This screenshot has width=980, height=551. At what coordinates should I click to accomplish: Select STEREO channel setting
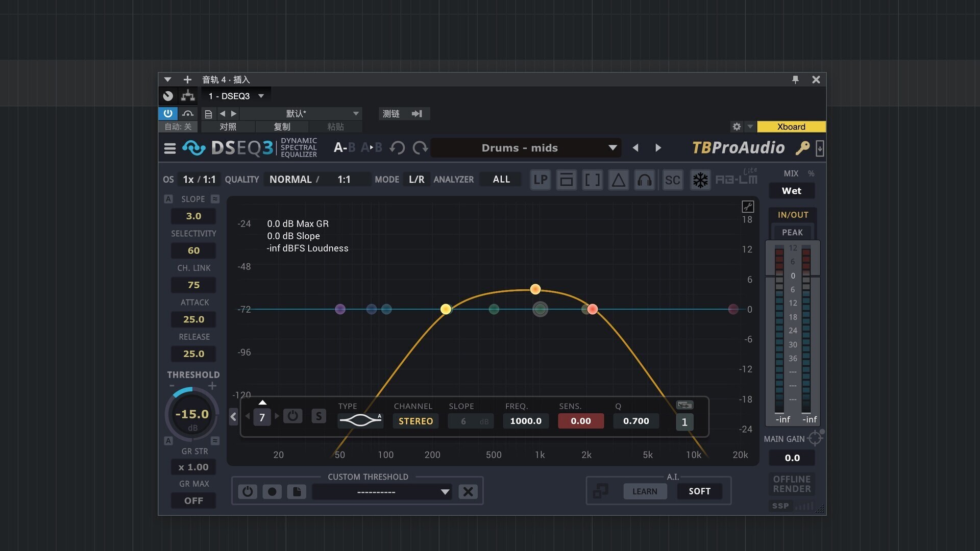(x=415, y=421)
